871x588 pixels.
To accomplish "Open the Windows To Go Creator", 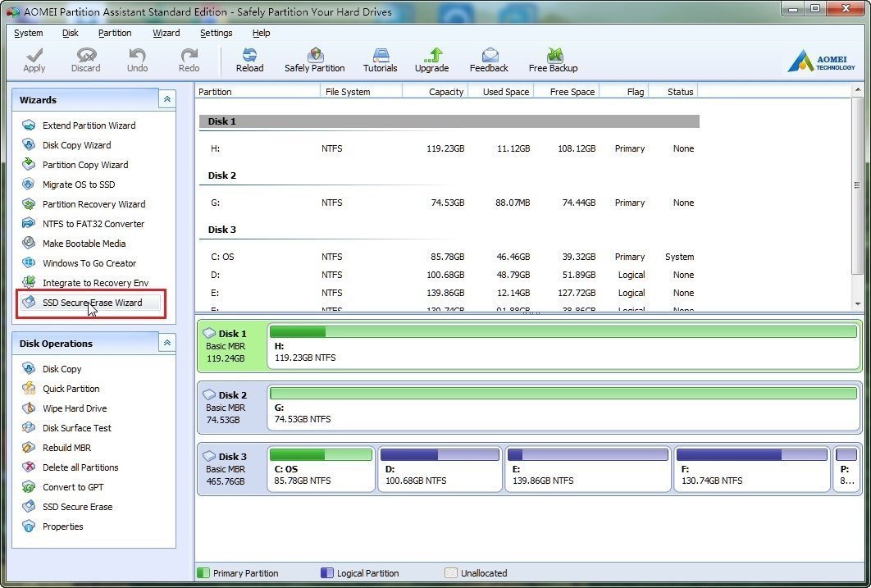I will (89, 263).
